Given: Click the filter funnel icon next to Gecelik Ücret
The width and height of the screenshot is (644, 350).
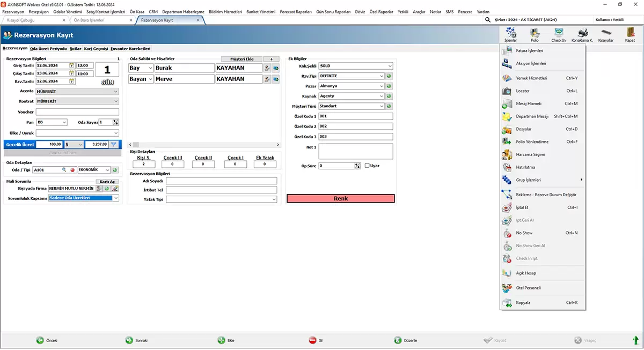Looking at the screenshot, I should point(113,145).
